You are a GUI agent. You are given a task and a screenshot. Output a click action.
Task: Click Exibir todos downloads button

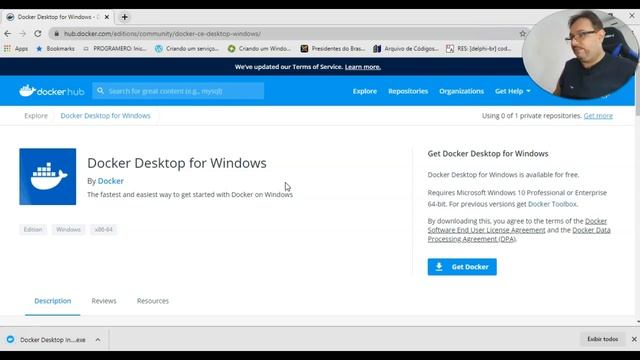[x=602, y=339]
